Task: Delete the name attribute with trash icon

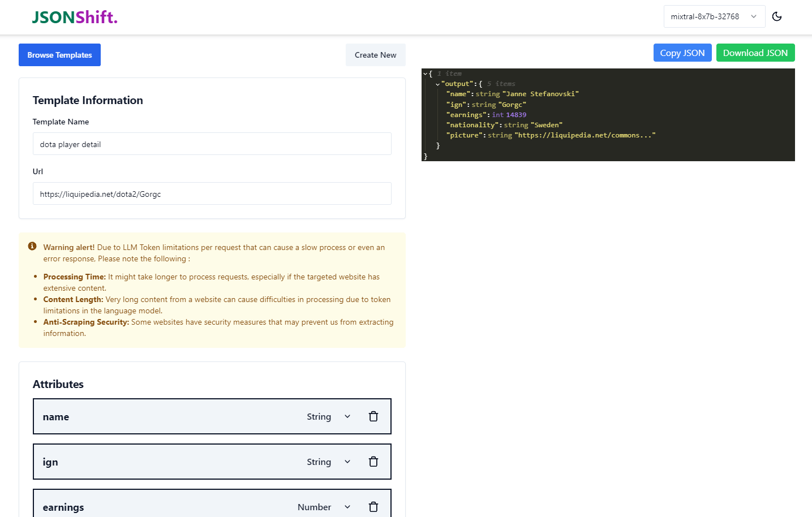Action: click(x=373, y=416)
